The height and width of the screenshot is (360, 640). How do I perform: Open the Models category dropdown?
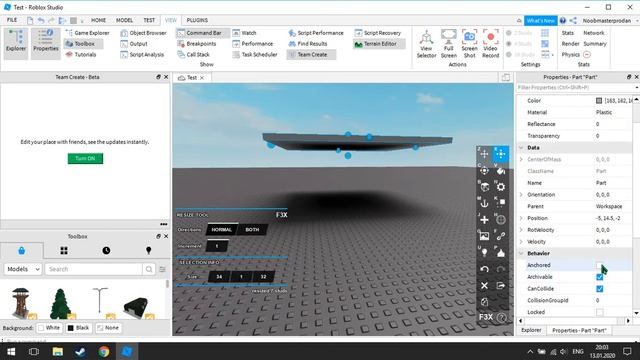coord(23,269)
